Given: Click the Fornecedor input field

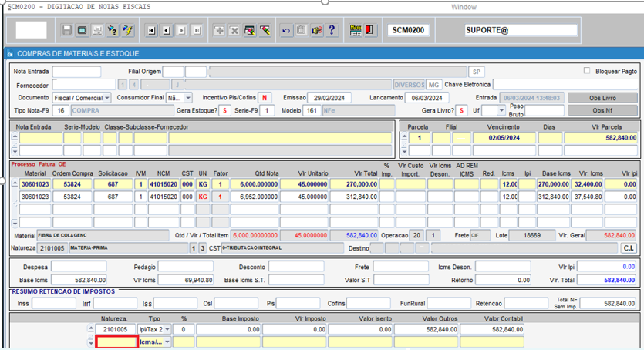Looking at the screenshot, I should tap(84, 85).
